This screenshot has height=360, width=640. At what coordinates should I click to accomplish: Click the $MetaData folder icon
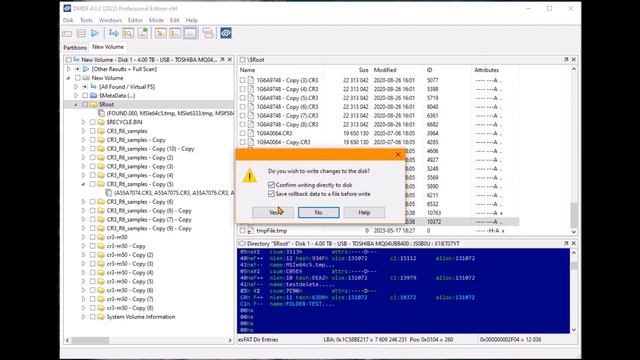pos(93,96)
